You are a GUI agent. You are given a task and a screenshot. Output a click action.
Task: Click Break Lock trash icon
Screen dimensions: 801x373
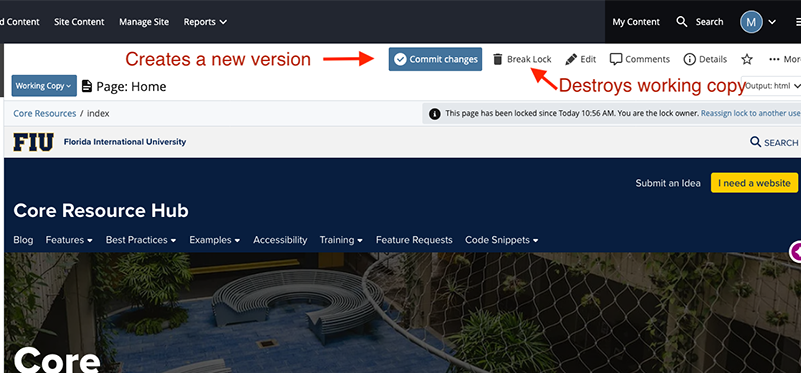point(498,59)
